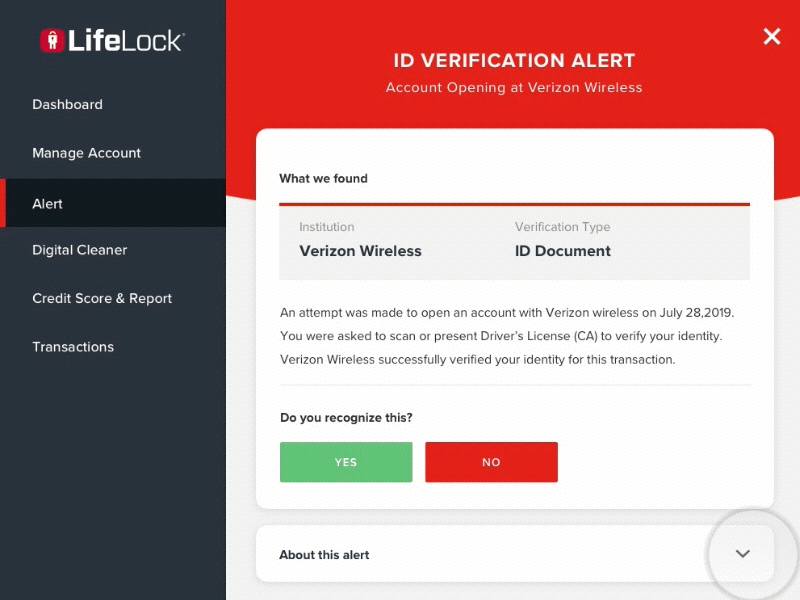
Task: Click the ID VERIFICATION ALERT title
Action: [514, 61]
